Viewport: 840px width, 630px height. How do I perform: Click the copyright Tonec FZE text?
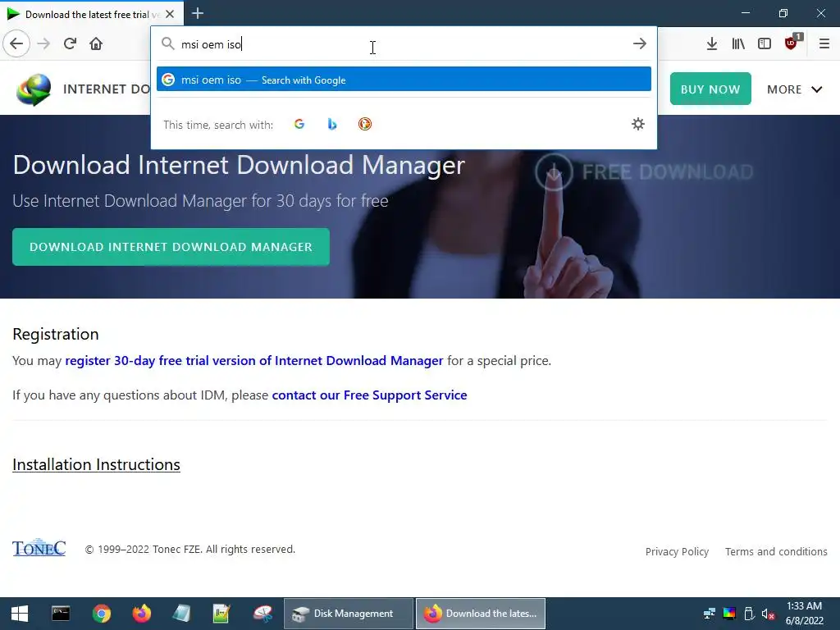(190, 549)
